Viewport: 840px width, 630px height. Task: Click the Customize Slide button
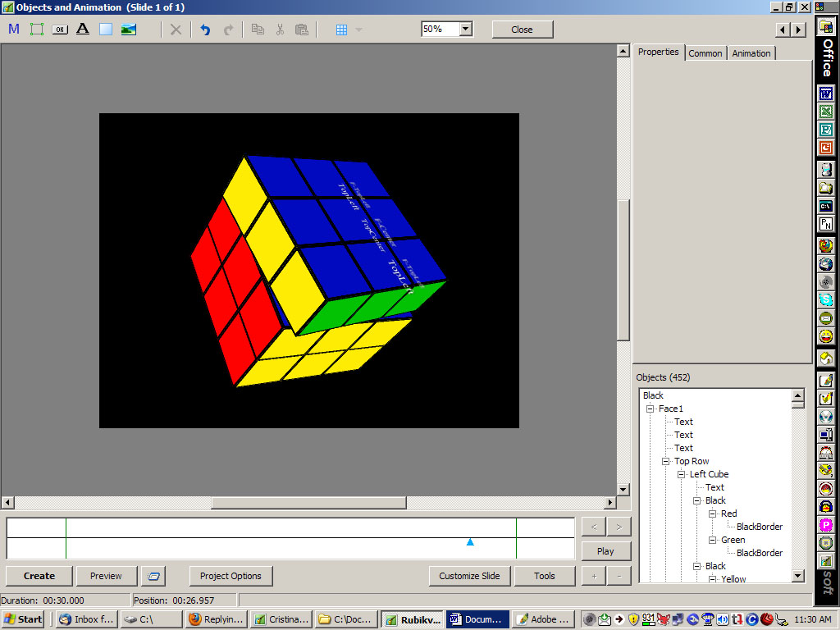pos(469,576)
